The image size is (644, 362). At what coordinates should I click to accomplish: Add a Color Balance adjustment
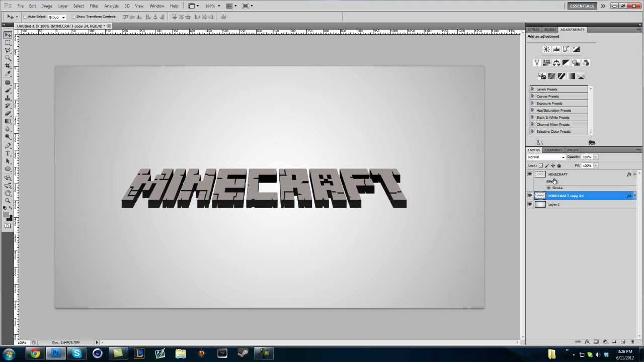coord(556,63)
